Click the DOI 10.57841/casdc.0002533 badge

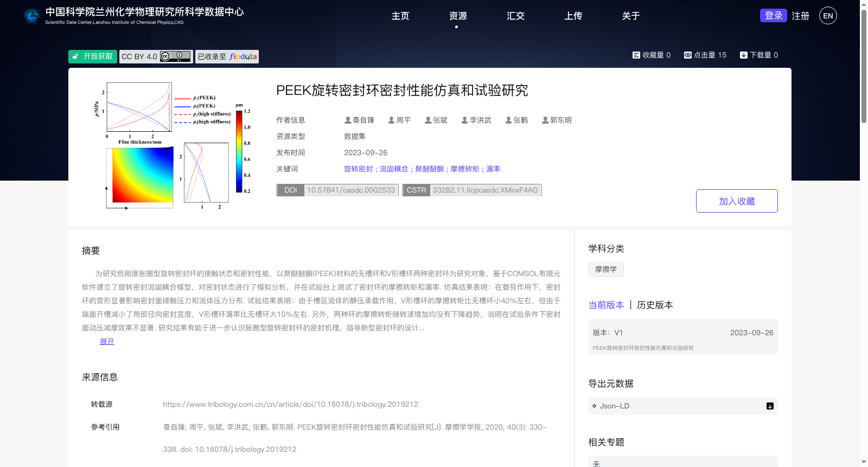point(337,190)
